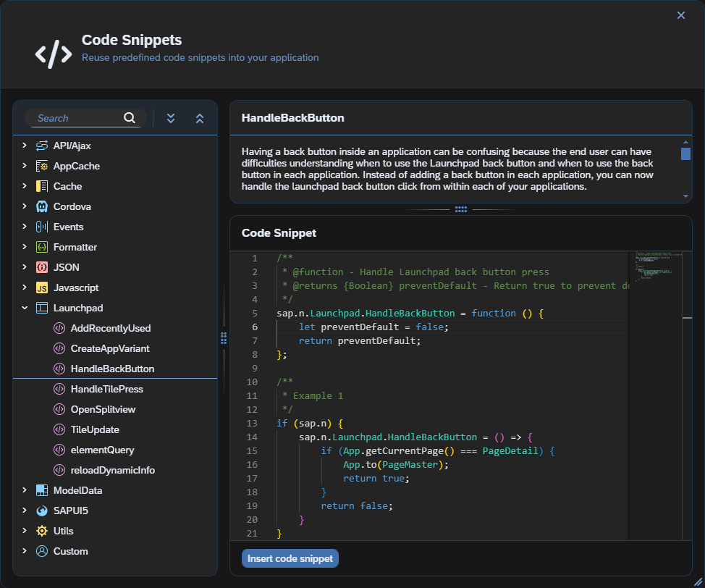
Task: Click the elementQuery snippet icon
Action: 59,450
